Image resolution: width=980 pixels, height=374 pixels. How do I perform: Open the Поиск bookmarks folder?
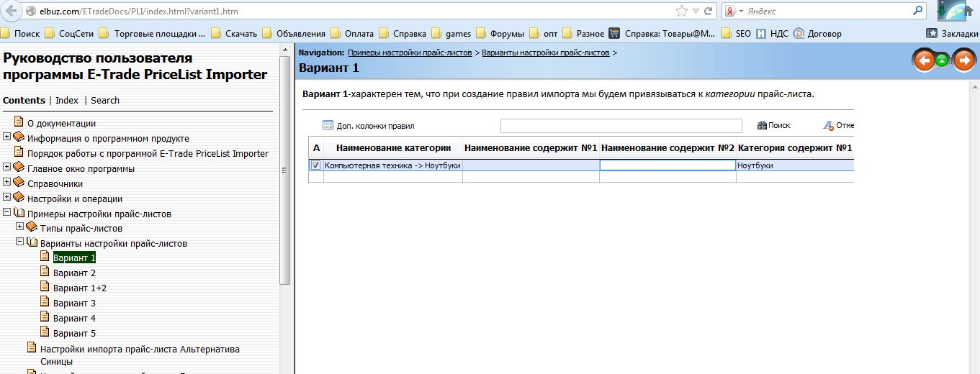21,33
